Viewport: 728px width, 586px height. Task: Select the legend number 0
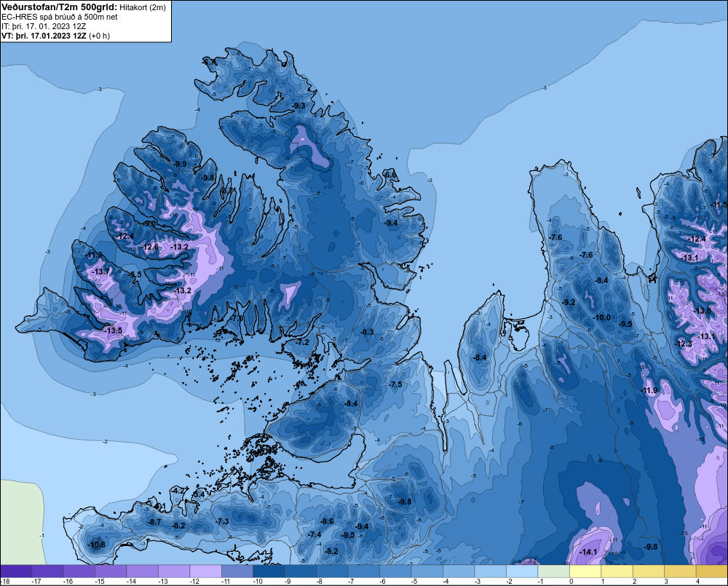tap(571, 582)
